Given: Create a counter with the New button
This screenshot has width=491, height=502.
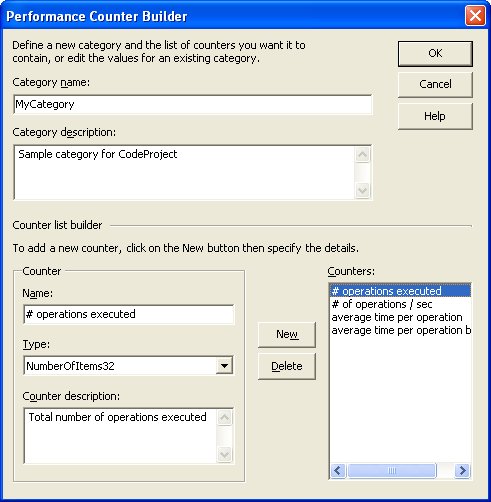Looking at the screenshot, I should [287, 335].
